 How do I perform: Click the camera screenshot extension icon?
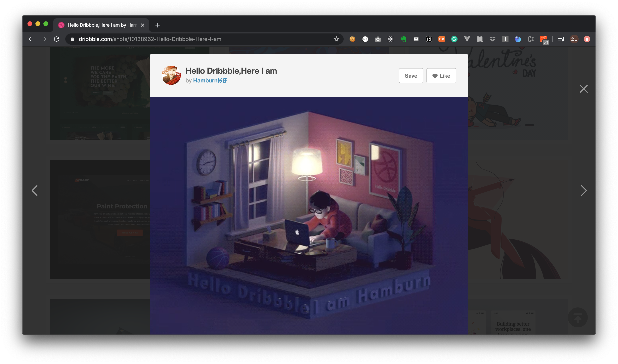click(x=378, y=39)
